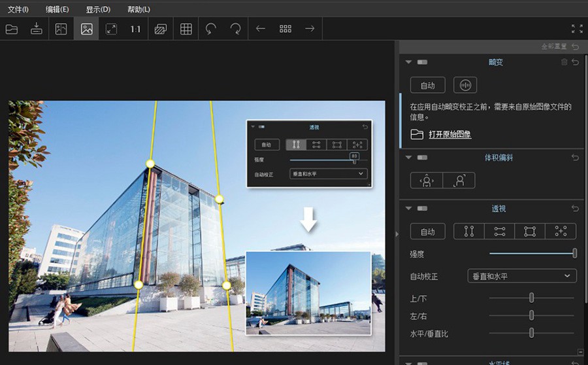This screenshot has height=365, width=588.
Task: Adjust the 强度 slider
Action: [x=574, y=254]
